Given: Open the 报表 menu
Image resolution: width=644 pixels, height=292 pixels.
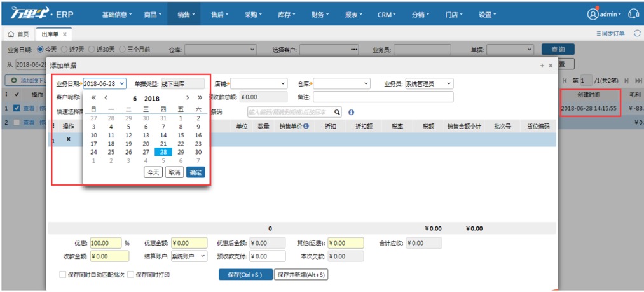Looking at the screenshot, I should click(353, 15).
